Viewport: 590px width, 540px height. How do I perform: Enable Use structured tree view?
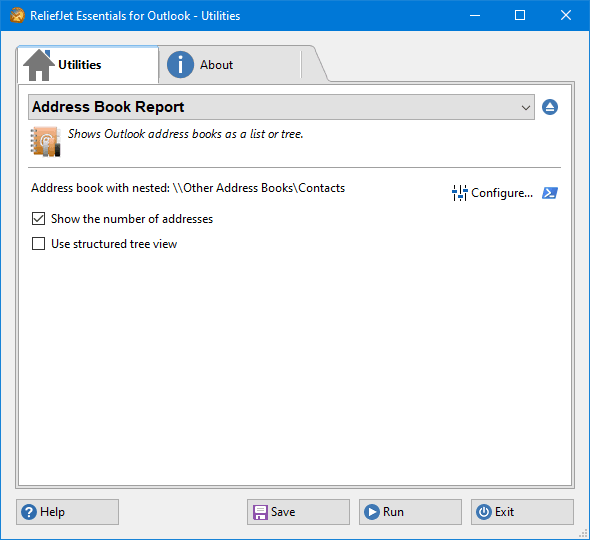click(x=38, y=243)
